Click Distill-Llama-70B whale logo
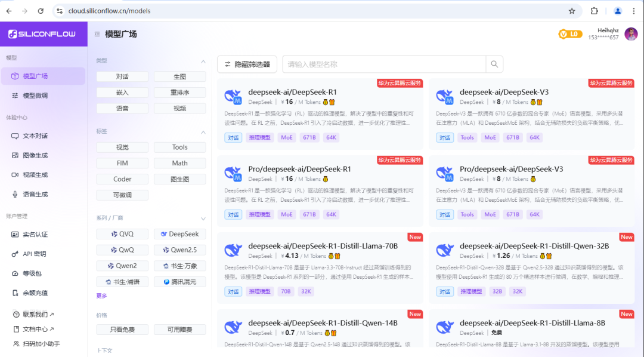The width and height of the screenshot is (644, 357). pyautogui.click(x=233, y=250)
